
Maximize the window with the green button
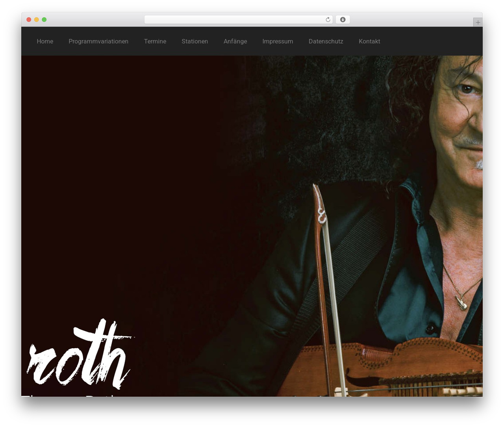(44, 20)
